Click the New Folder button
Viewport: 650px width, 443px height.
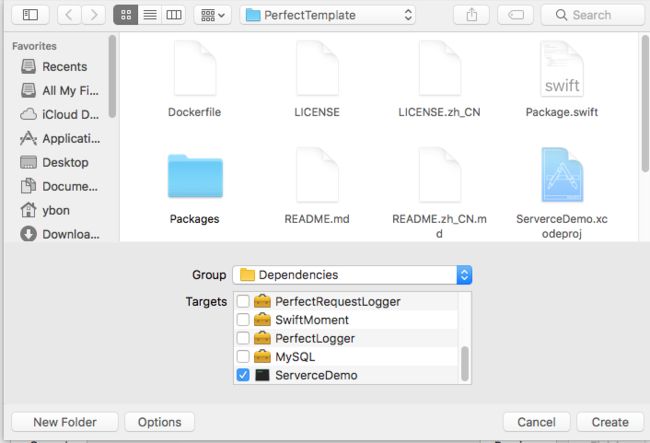coord(65,422)
